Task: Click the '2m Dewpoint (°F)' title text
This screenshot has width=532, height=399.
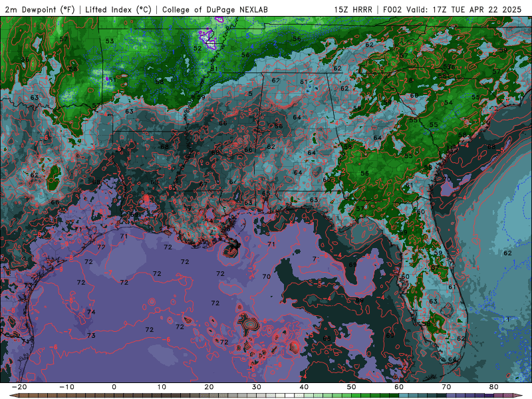Action: [x=40, y=9]
